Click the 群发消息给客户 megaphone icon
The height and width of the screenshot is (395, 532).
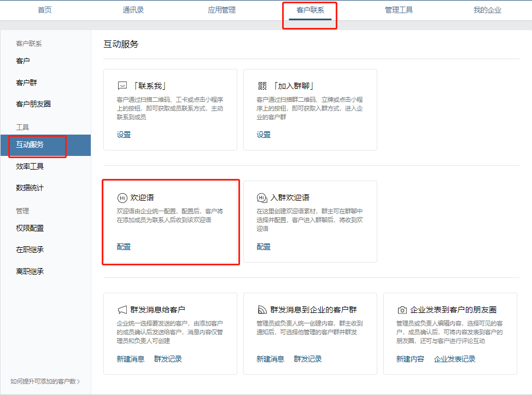pyautogui.click(x=122, y=310)
